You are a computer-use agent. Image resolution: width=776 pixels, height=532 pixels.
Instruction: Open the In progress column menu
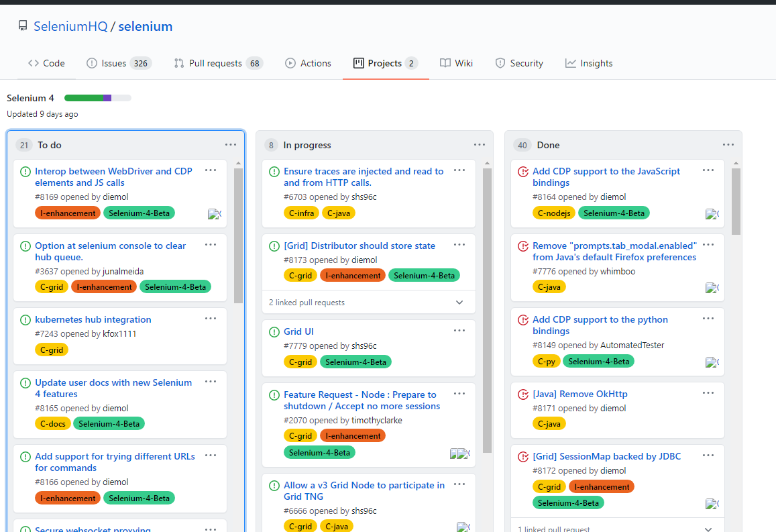[x=480, y=144]
